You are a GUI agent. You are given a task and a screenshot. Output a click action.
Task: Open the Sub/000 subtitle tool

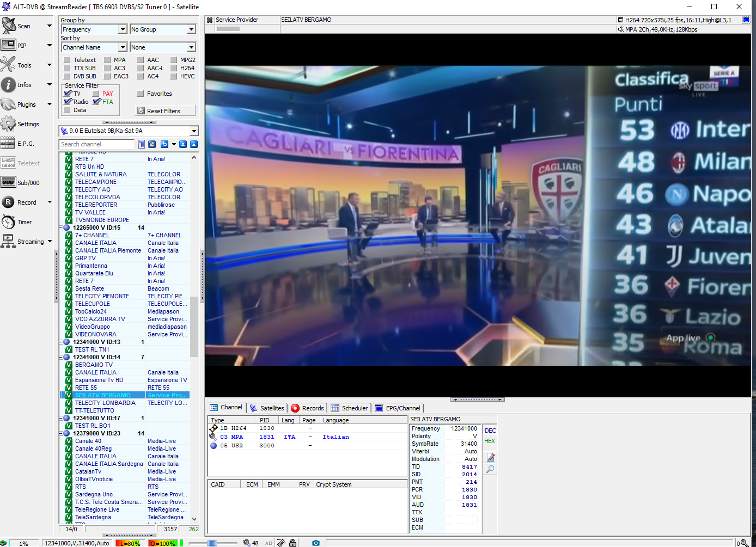pos(8,182)
